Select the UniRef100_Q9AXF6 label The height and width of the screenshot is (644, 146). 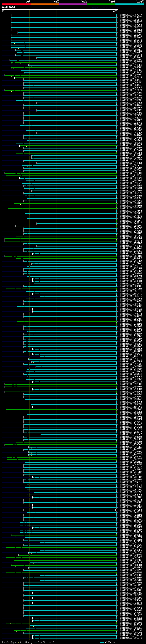[x=131, y=53]
